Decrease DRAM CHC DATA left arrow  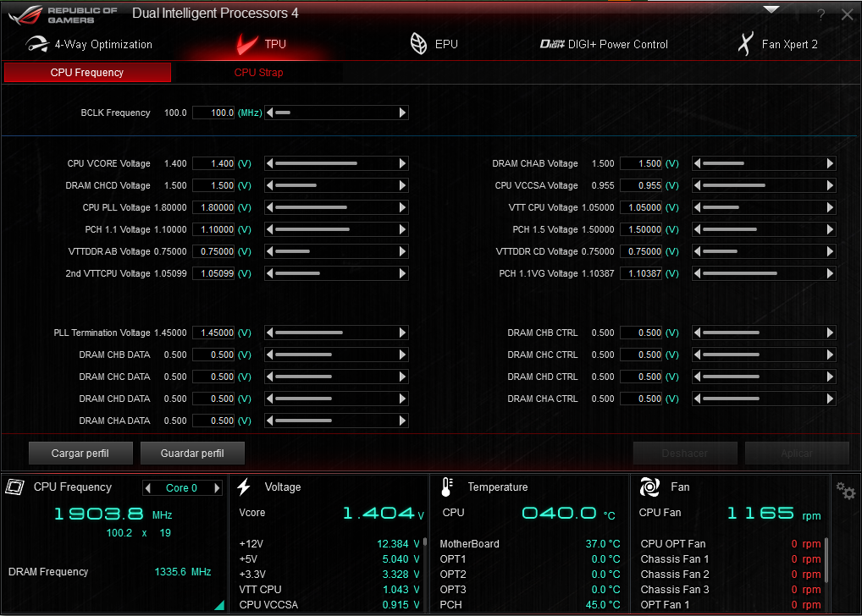point(270,377)
